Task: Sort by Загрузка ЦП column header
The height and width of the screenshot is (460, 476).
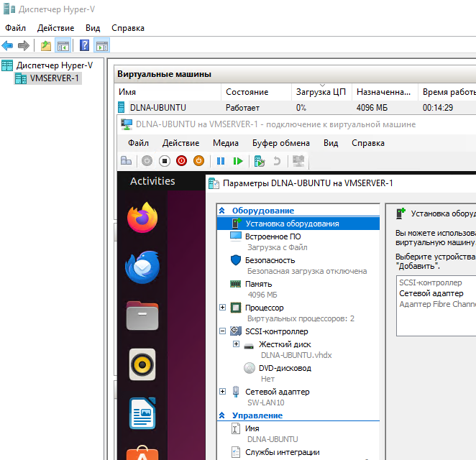Action: pyautogui.click(x=321, y=92)
